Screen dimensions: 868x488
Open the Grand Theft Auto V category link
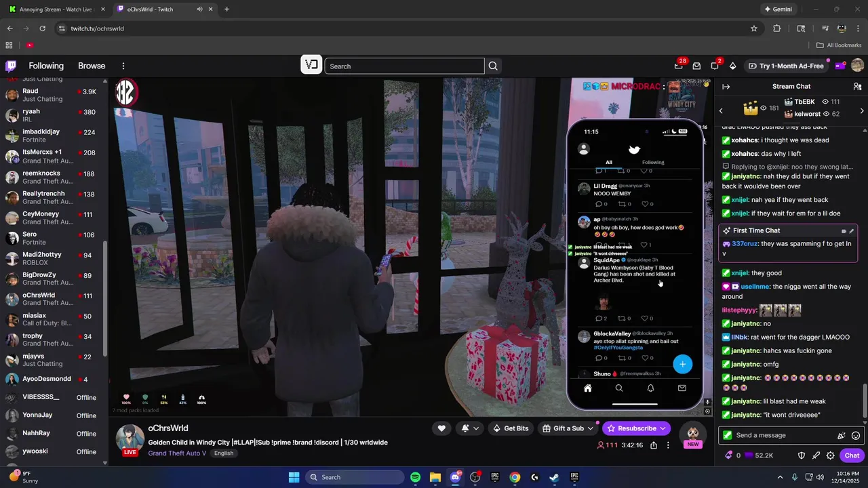coord(177,453)
